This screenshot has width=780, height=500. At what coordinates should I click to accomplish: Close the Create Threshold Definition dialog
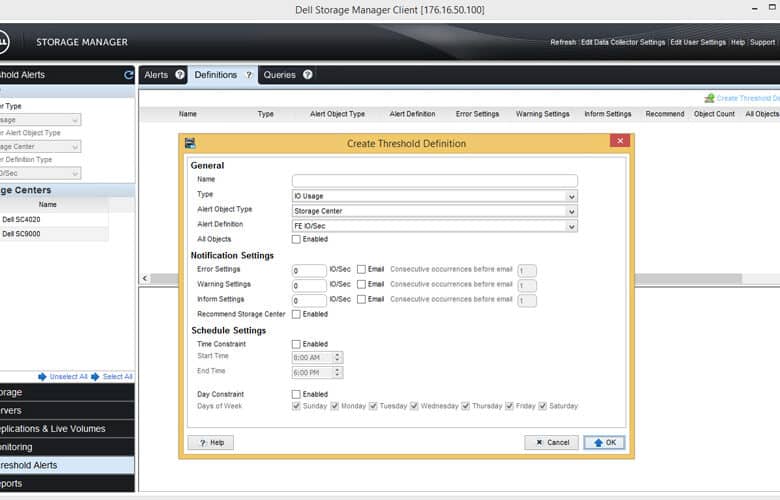coord(620,141)
